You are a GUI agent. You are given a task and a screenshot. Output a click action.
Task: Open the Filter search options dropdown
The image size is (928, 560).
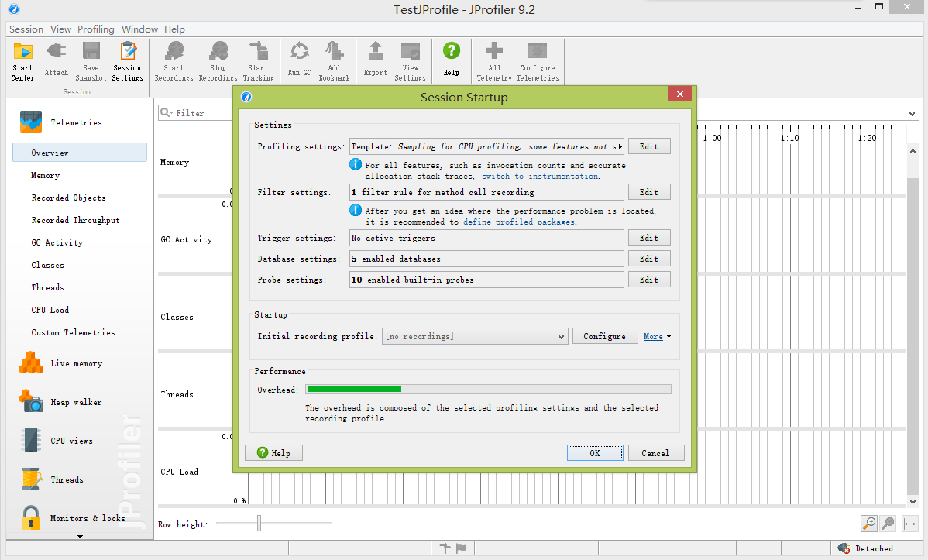click(x=167, y=112)
